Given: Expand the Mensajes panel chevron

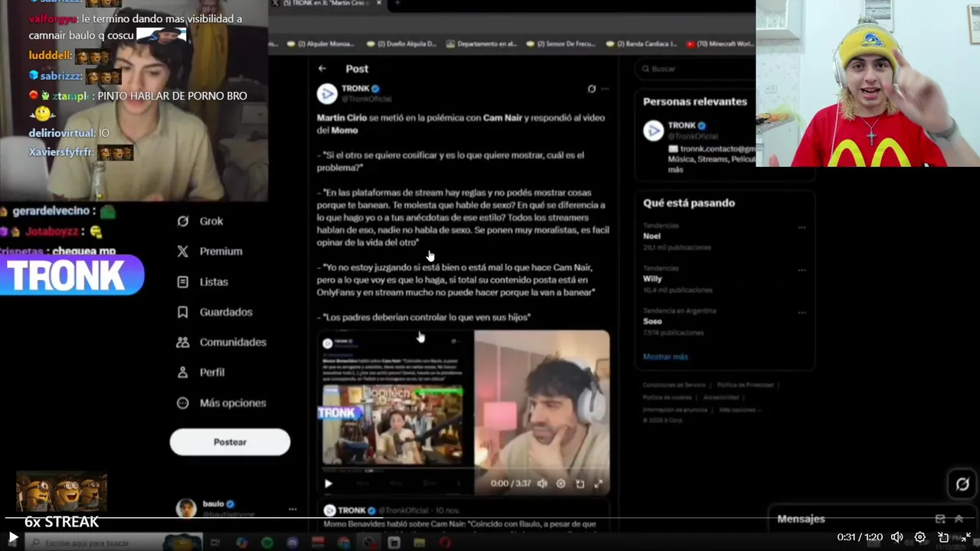Looking at the screenshot, I should tap(958, 519).
